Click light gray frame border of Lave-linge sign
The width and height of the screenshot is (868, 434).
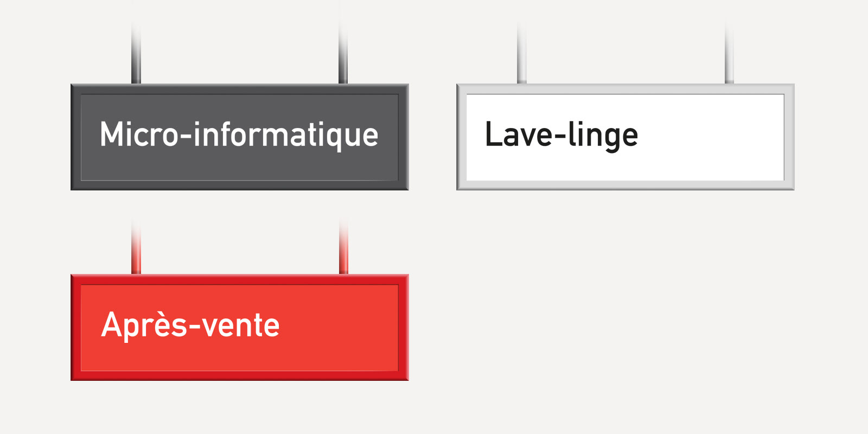[x=626, y=89]
